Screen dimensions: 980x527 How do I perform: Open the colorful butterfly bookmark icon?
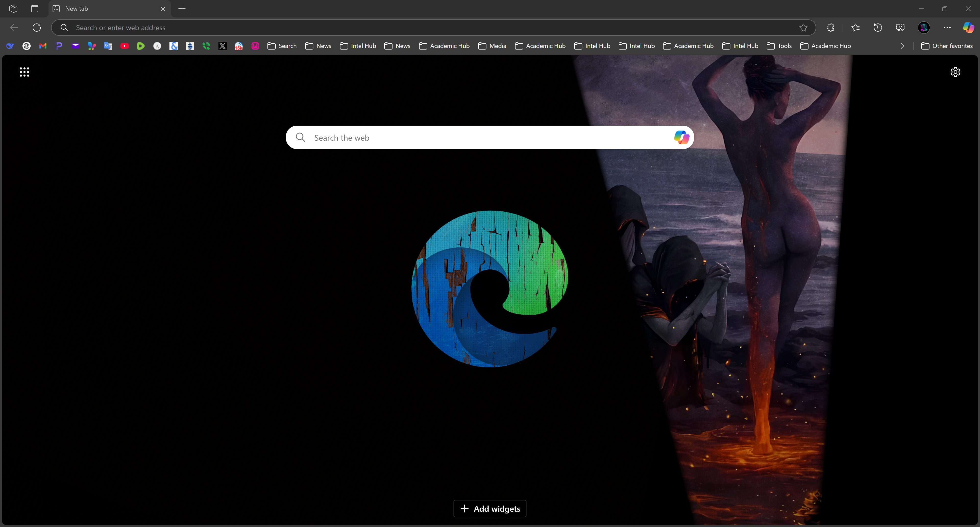click(x=92, y=46)
